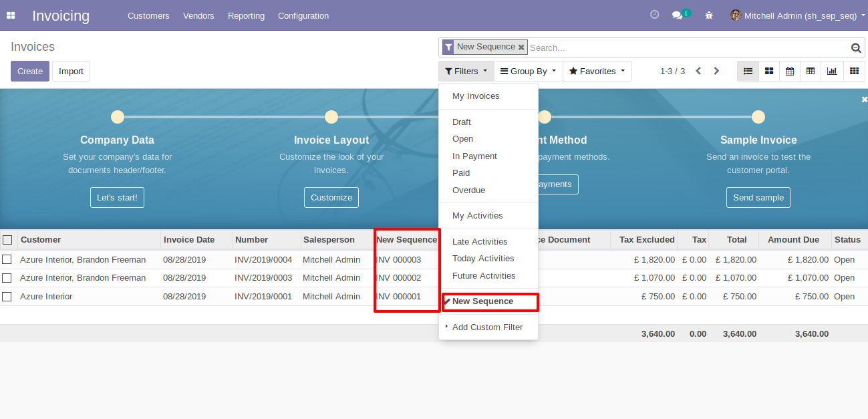Image resolution: width=868 pixels, height=419 pixels.
Task: Go to next page arrow
Action: [716, 71]
